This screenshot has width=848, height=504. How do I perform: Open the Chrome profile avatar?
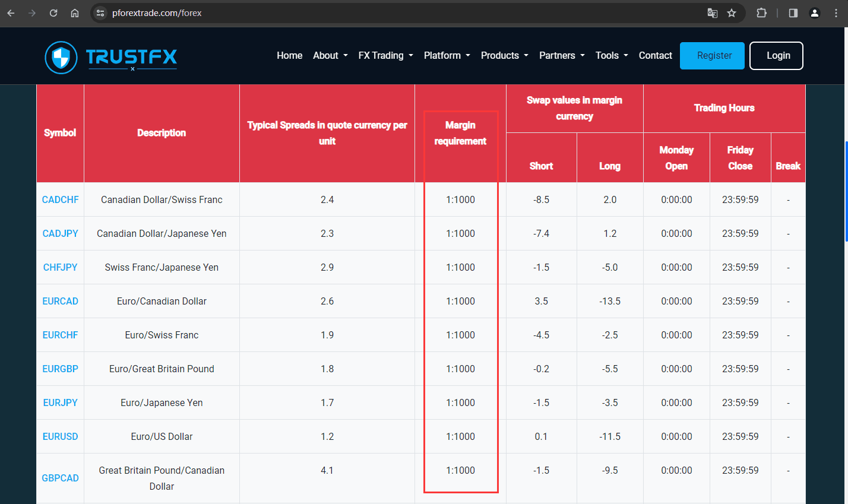tap(815, 13)
